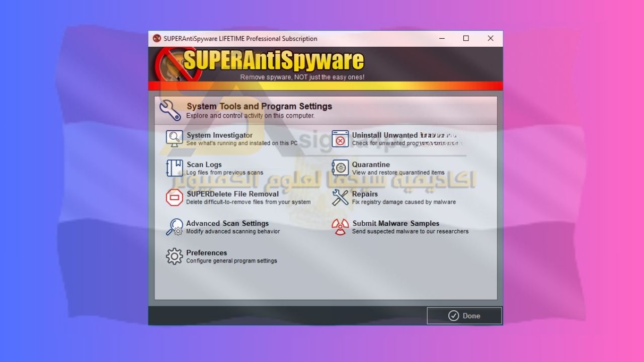Click the SUPERAntiSpyware title bar app icon

click(157, 39)
